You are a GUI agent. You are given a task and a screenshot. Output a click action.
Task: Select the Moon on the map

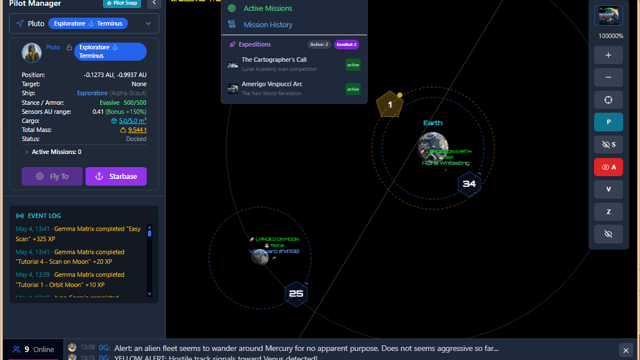pyautogui.click(x=260, y=257)
